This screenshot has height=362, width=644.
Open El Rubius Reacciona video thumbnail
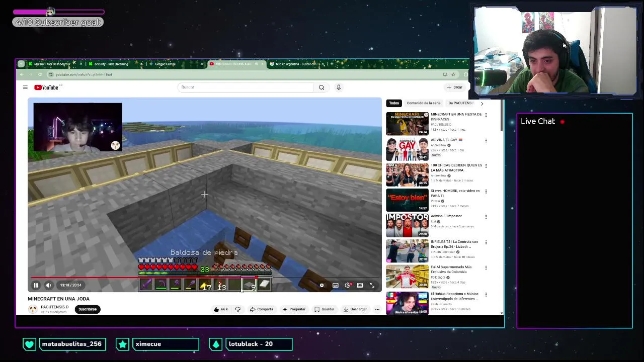point(407,302)
